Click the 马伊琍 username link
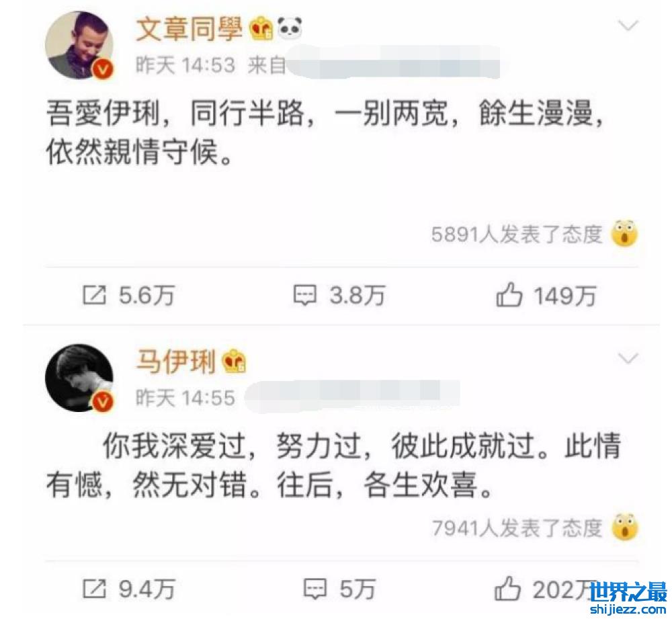This screenshot has height=619, width=672. coord(175,362)
